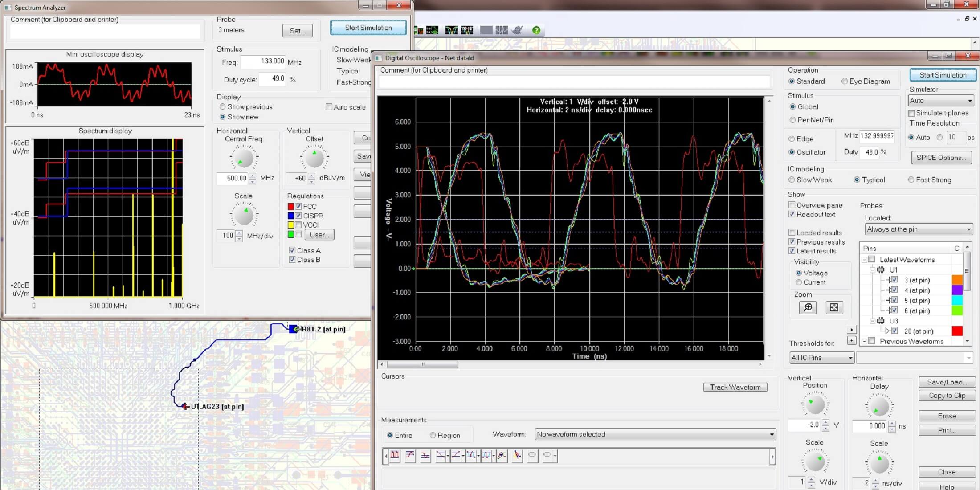Screen dimensions: 980x490
Task: Uncheck the CISPR regulation checkbox
Action: coord(298,216)
